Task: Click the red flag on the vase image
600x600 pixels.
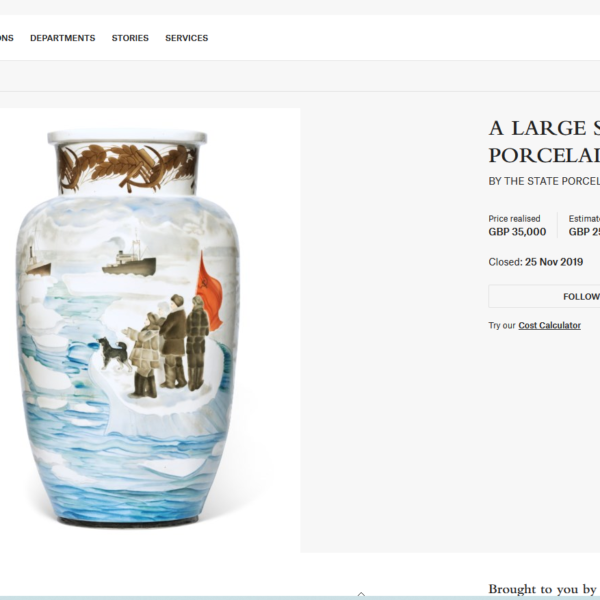Action: pyautogui.click(x=209, y=291)
